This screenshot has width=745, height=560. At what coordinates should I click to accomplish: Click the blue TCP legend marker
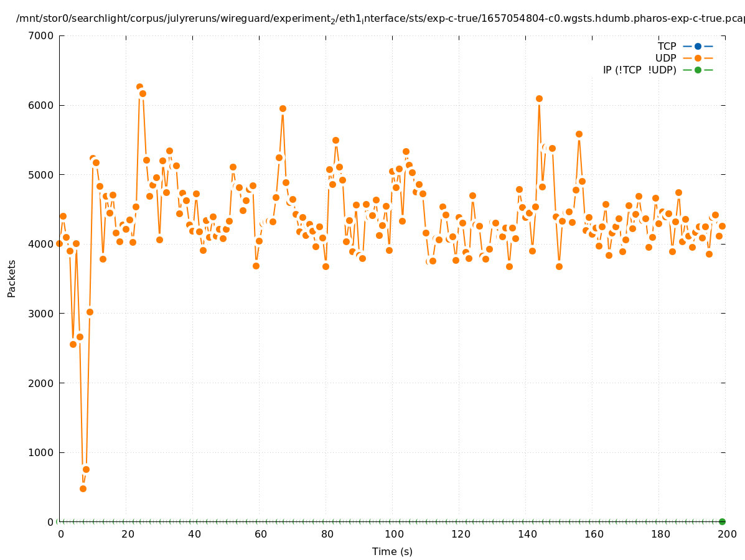698,46
